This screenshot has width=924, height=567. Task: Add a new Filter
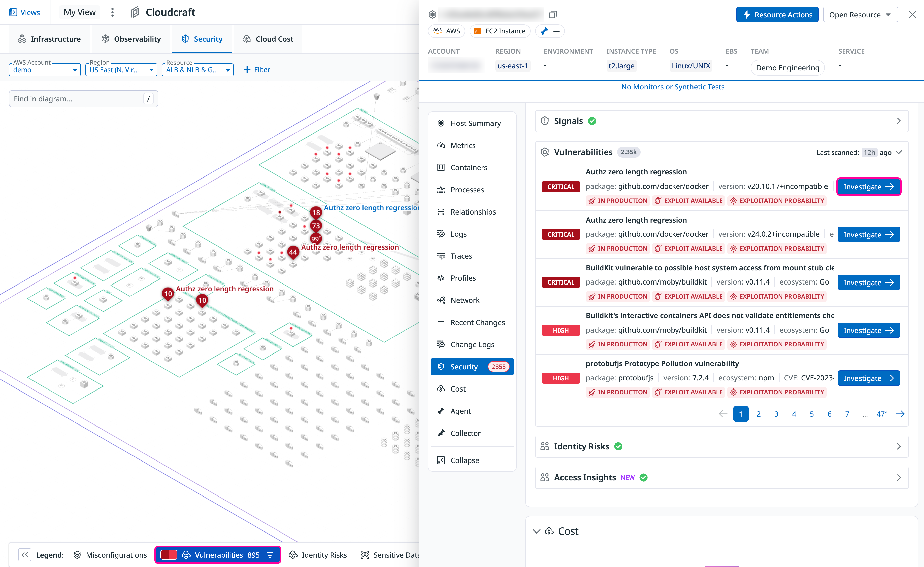257,69
